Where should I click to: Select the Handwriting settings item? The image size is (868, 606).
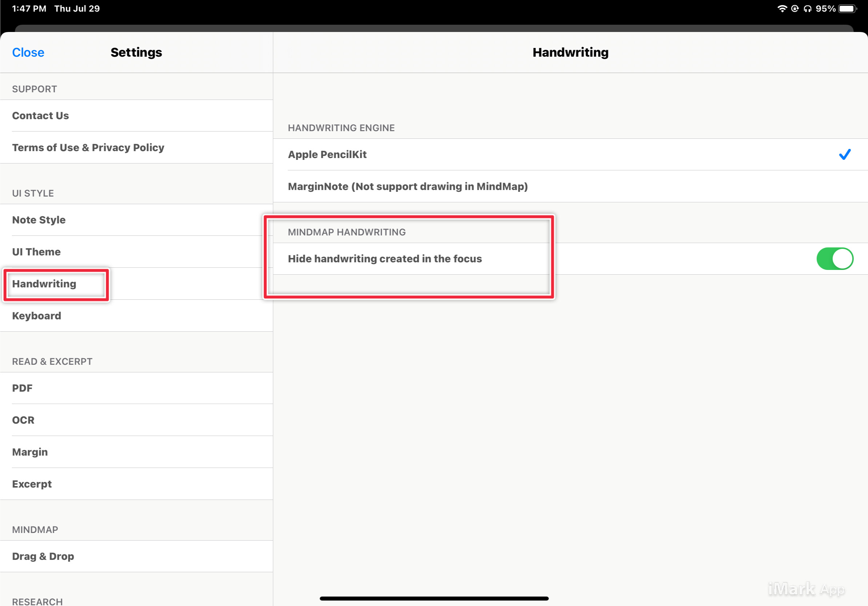[x=44, y=284]
